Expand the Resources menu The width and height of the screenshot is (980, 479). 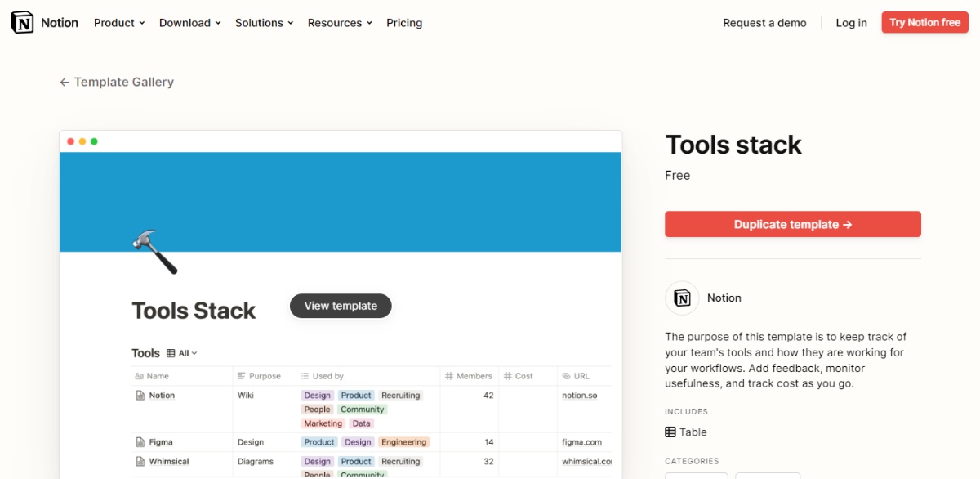(x=340, y=23)
